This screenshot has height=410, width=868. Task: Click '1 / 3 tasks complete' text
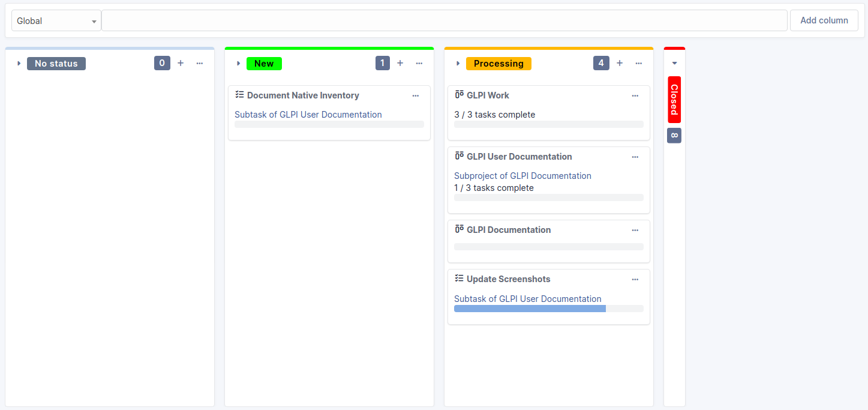tap(494, 188)
